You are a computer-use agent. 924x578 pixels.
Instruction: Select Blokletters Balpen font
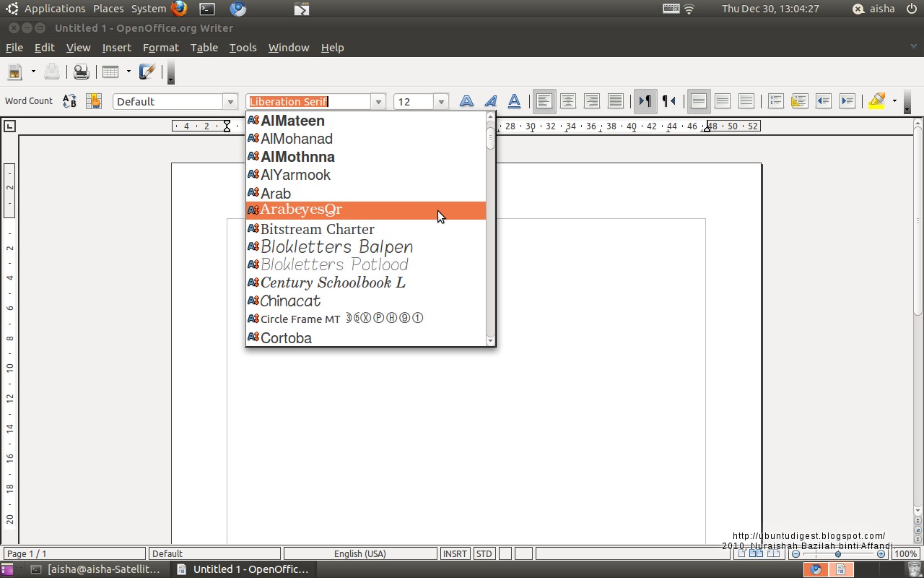coord(366,247)
